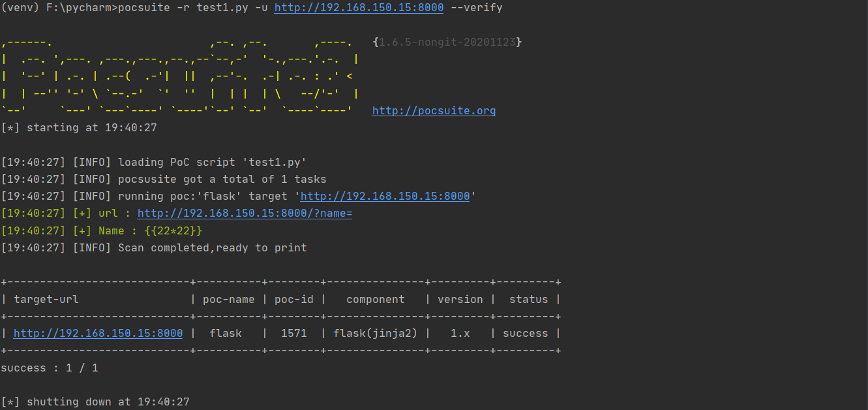Click the "loading PoC script 'test1.py'" log line
Screen dimensions: 868x410
212,162
